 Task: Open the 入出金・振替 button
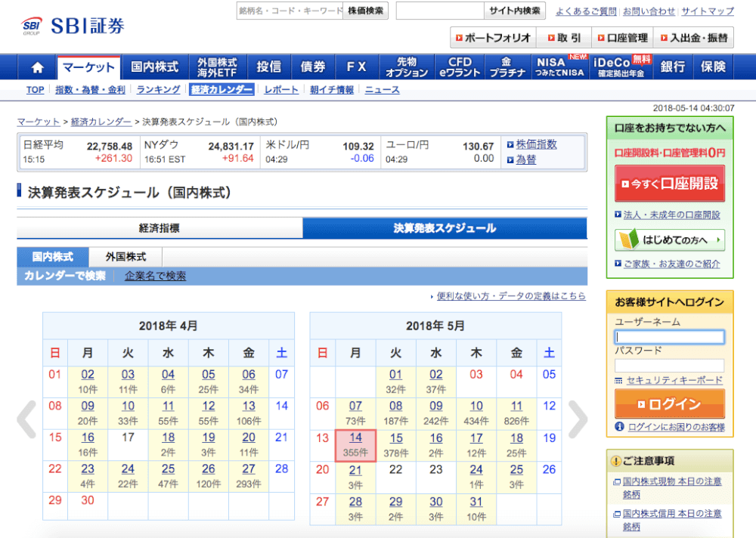[x=694, y=38]
